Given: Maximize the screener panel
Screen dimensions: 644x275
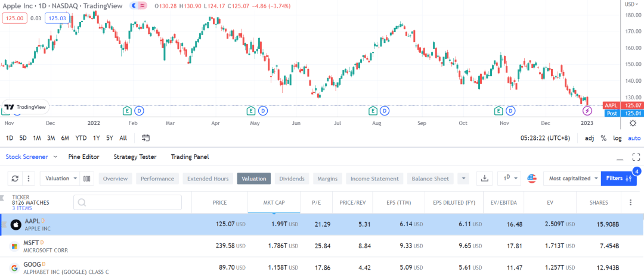Looking at the screenshot, I should (636, 157).
